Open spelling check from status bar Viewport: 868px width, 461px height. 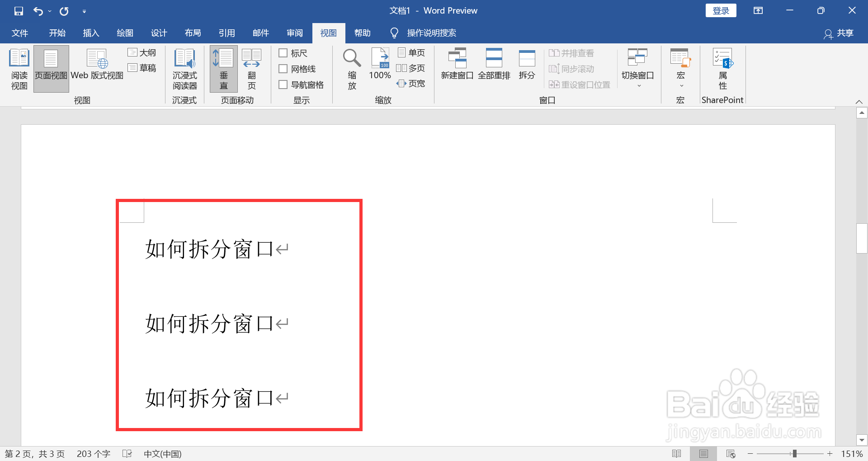[127, 453]
